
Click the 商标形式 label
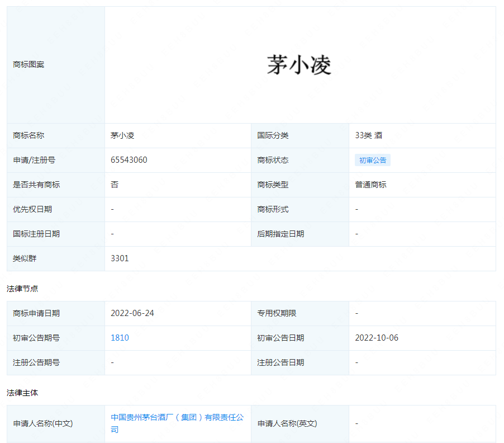pos(273,209)
